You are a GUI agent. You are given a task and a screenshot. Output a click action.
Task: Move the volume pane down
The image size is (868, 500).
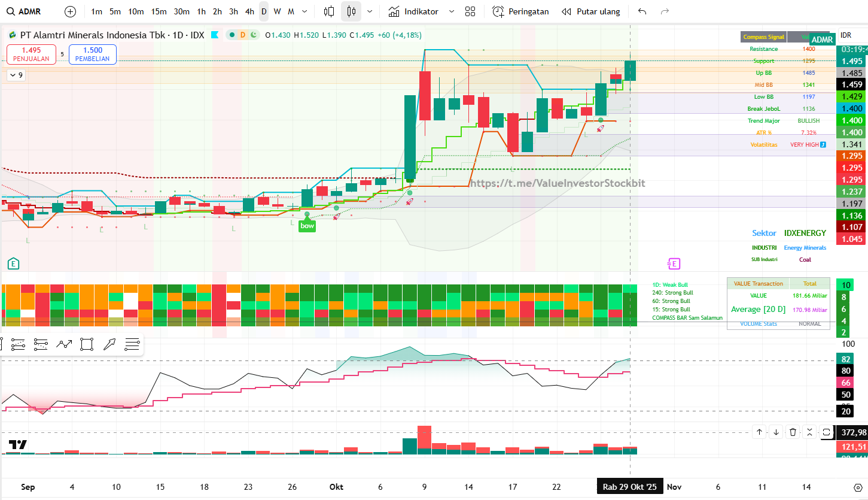tap(776, 432)
